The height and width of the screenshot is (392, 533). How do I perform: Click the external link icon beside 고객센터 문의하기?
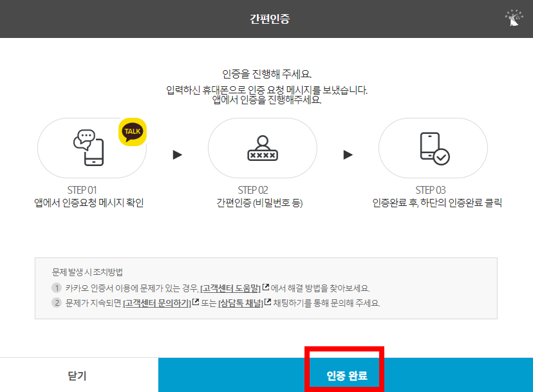point(194,303)
